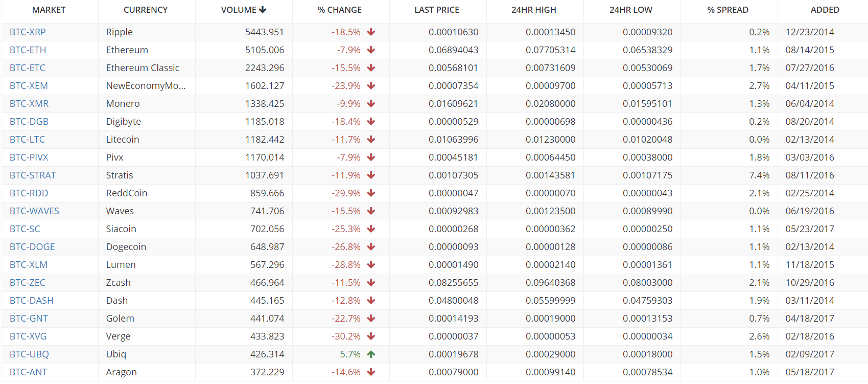Go to the BTC-STRAT market
Viewport: 868px width, 384px height.
click(33, 175)
